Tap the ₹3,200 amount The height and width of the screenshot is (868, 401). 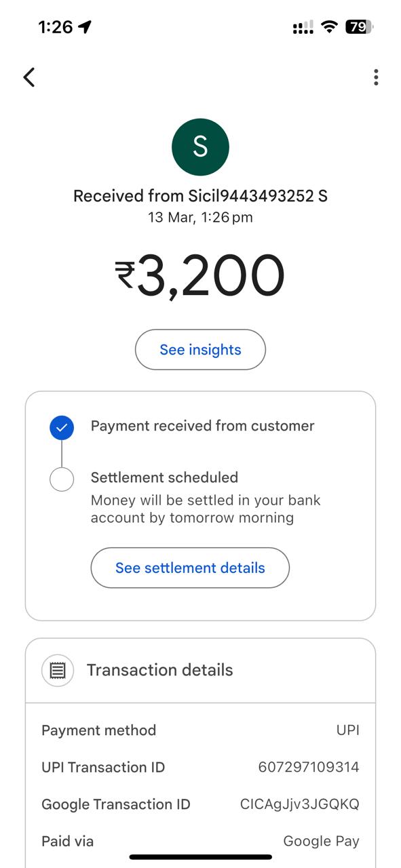point(200,276)
